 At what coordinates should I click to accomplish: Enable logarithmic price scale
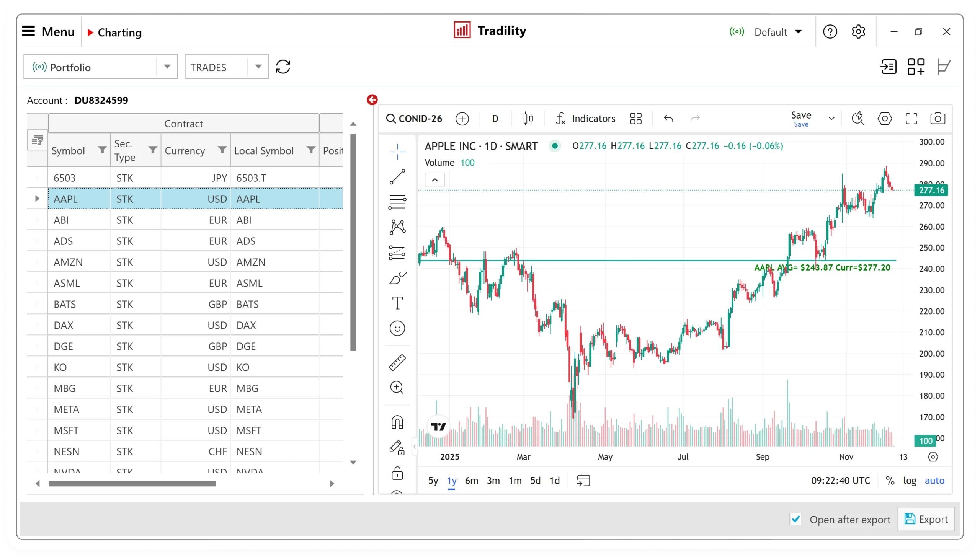coord(909,480)
